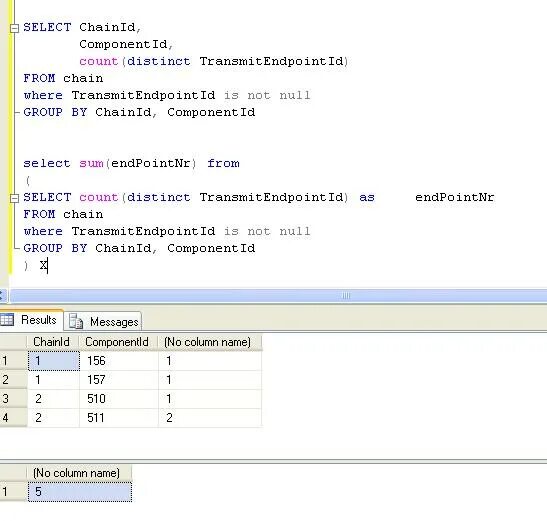Collapse the SELECT count(distinct) subquery block
547x521 pixels.
pyautogui.click(x=14, y=199)
